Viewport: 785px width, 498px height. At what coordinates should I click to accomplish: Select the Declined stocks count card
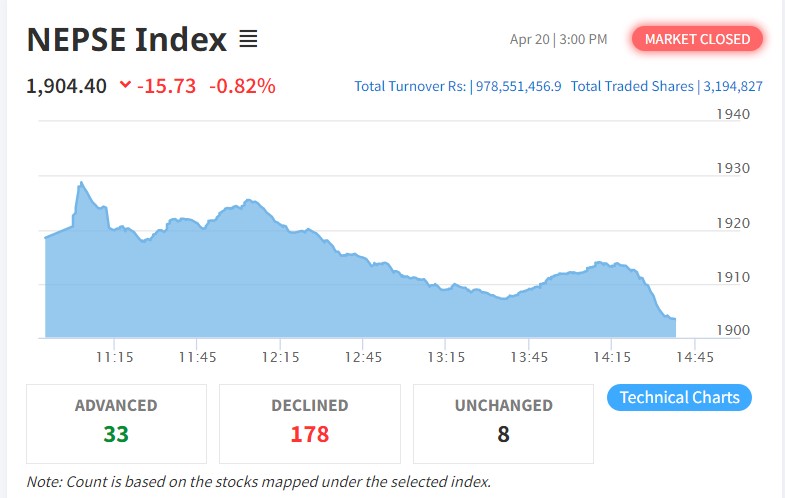tap(310, 423)
